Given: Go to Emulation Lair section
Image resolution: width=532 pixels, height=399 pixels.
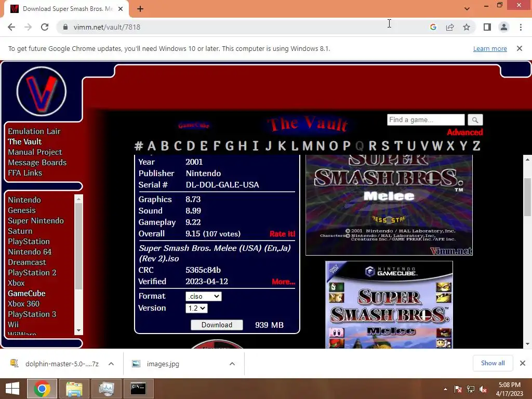Looking at the screenshot, I should 34,131.
